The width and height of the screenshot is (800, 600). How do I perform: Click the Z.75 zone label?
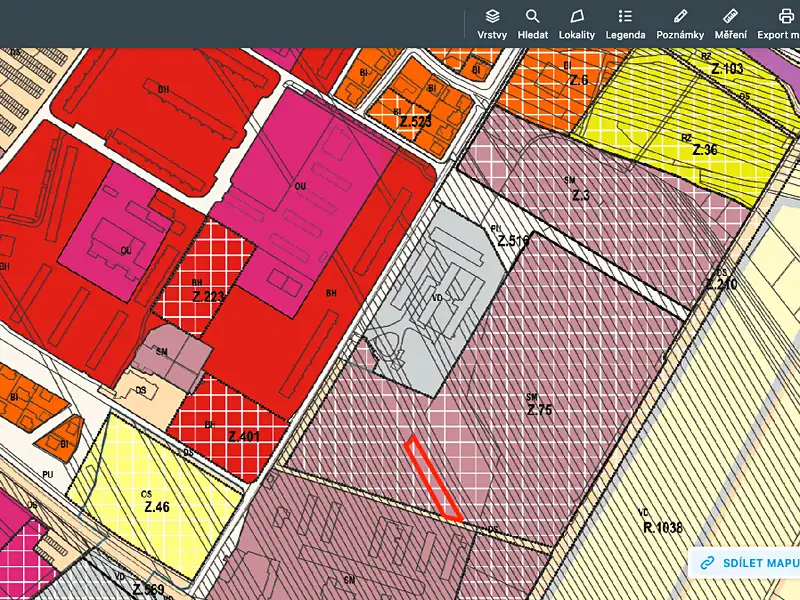pyautogui.click(x=539, y=410)
